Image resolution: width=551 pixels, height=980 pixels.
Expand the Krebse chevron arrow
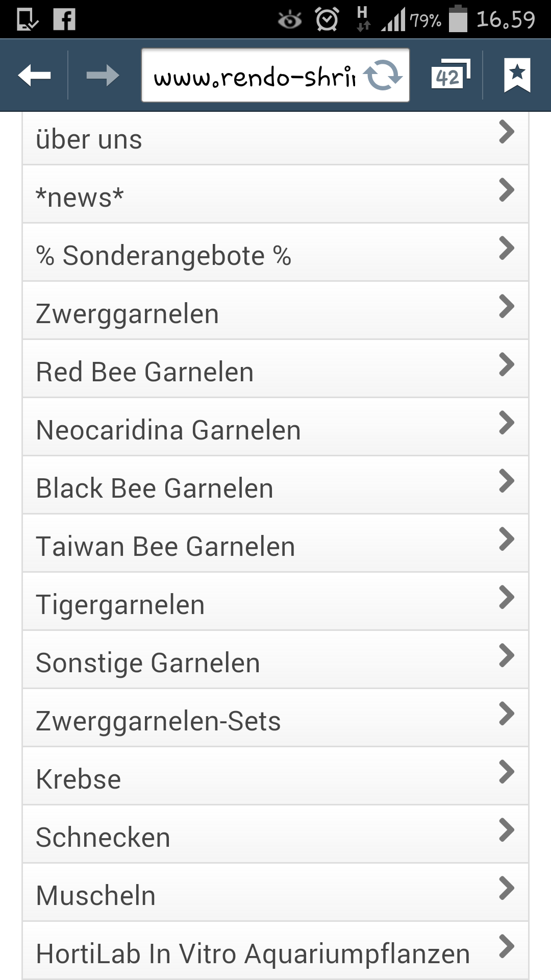click(506, 772)
